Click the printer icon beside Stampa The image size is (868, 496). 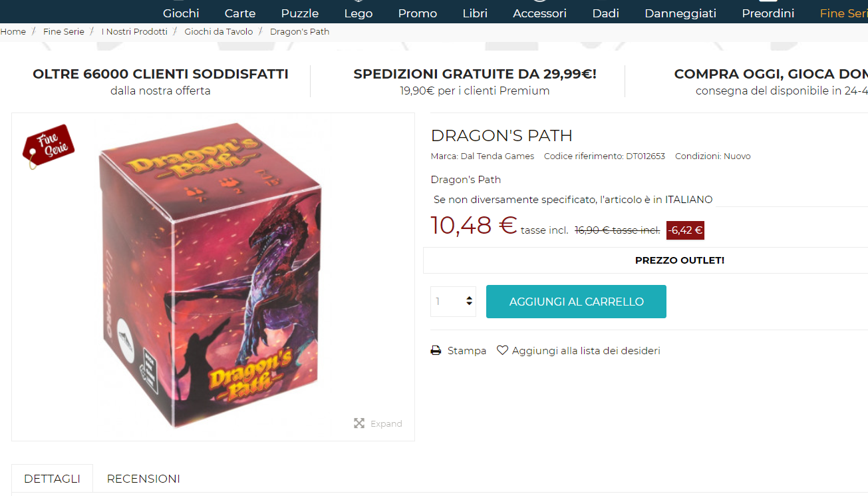436,350
